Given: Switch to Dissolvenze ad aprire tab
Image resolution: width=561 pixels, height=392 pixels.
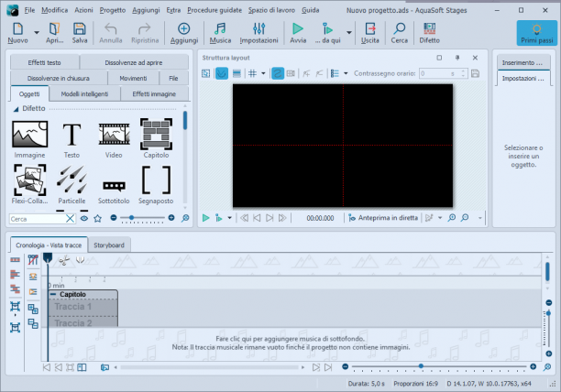Looking at the screenshot, I should [x=134, y=62].
